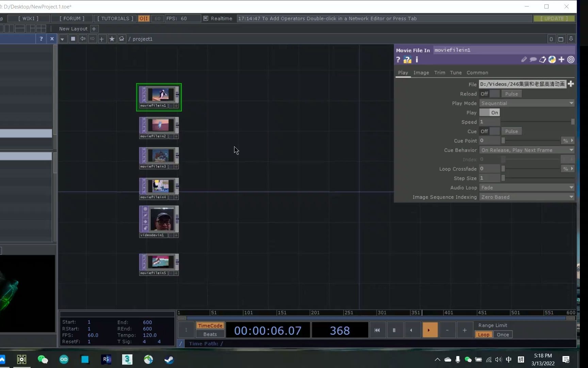
Task: Toggle Play to Off for moviefilein1
Action: [x=485, y=112]
